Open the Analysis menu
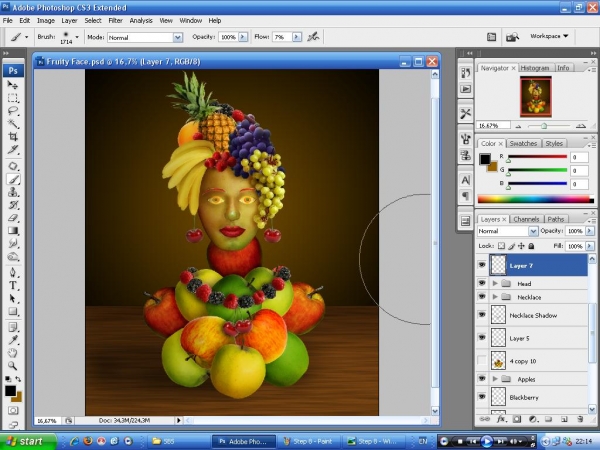Image resolution: width=600 pixels, height=450 pixels. (141, 21)
